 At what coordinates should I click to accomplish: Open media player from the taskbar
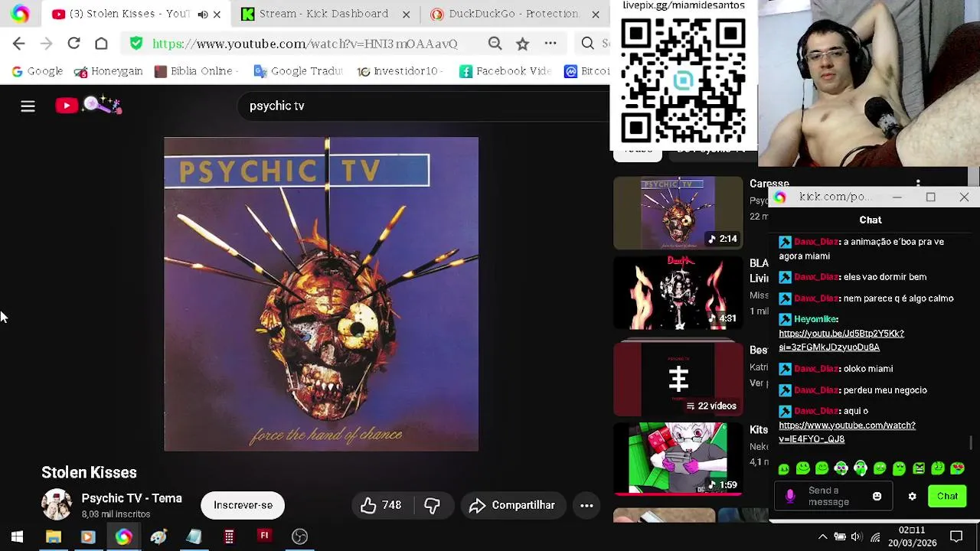(88, 536)
